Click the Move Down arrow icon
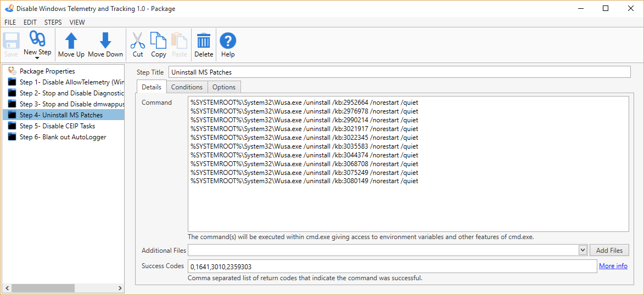This screenshot has width=644, height=295. [105, 41]
